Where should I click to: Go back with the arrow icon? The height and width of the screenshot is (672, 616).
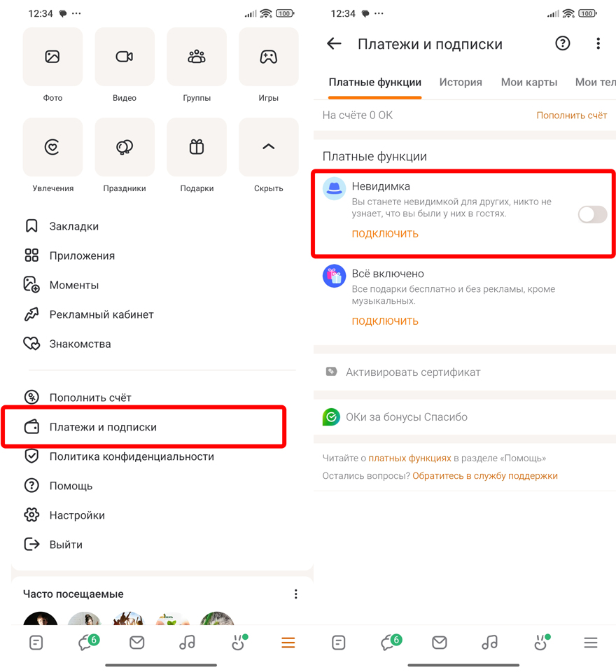334,43
